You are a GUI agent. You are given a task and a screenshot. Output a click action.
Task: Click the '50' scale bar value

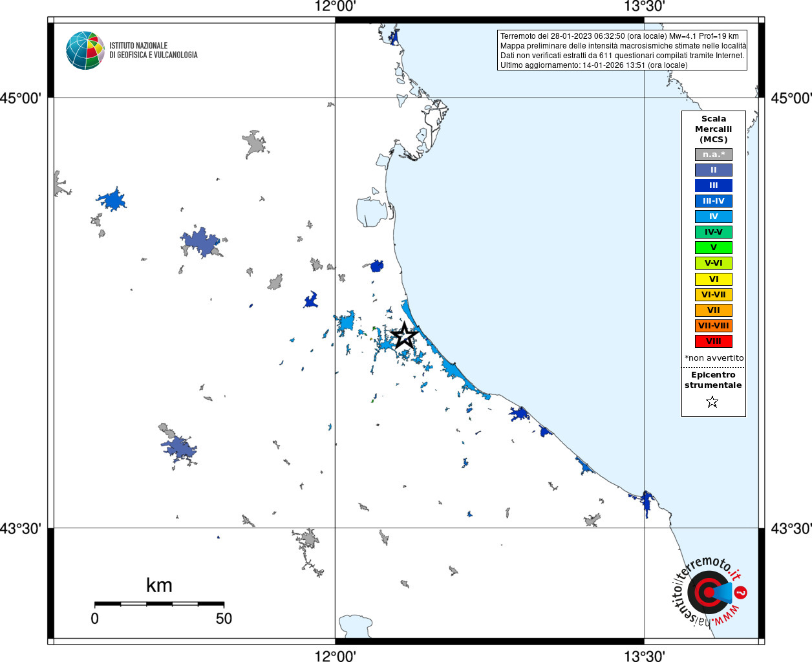point(224,619)
